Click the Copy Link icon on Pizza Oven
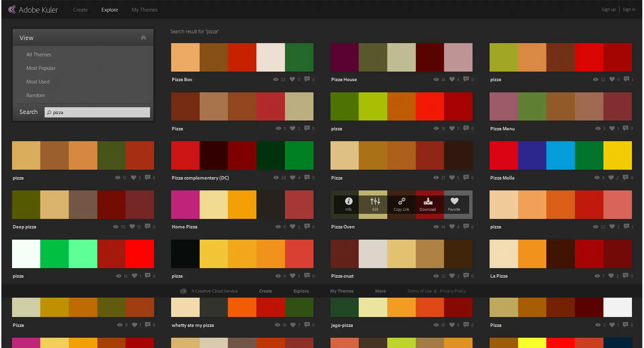 coord(401,201)
